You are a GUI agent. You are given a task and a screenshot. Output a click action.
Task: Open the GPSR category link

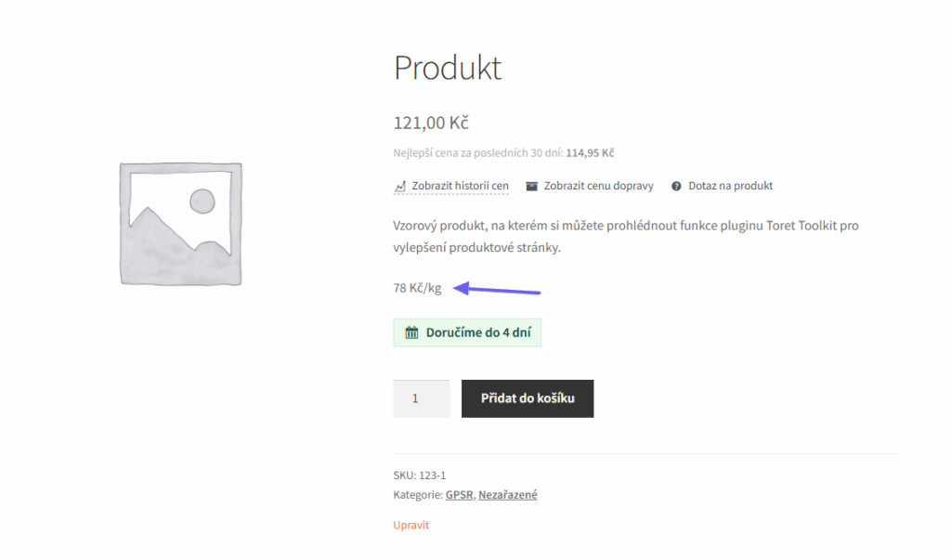click(459, 494)
